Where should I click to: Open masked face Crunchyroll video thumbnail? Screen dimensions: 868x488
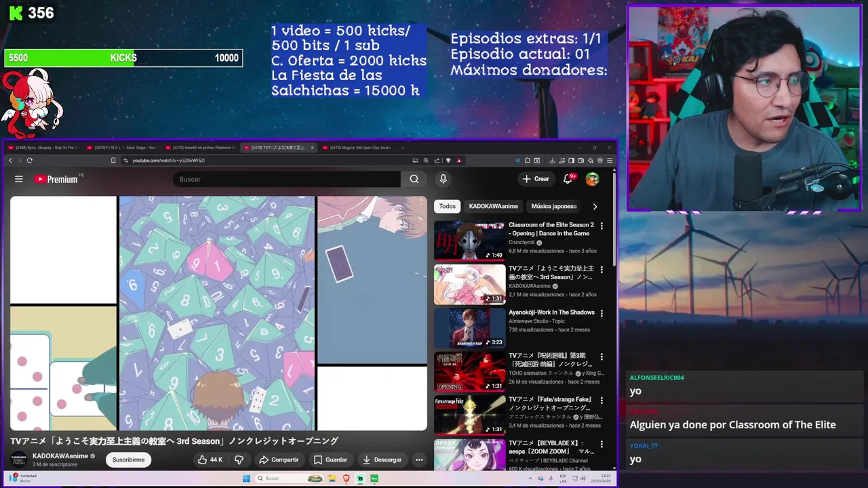(x=469, y=240)
